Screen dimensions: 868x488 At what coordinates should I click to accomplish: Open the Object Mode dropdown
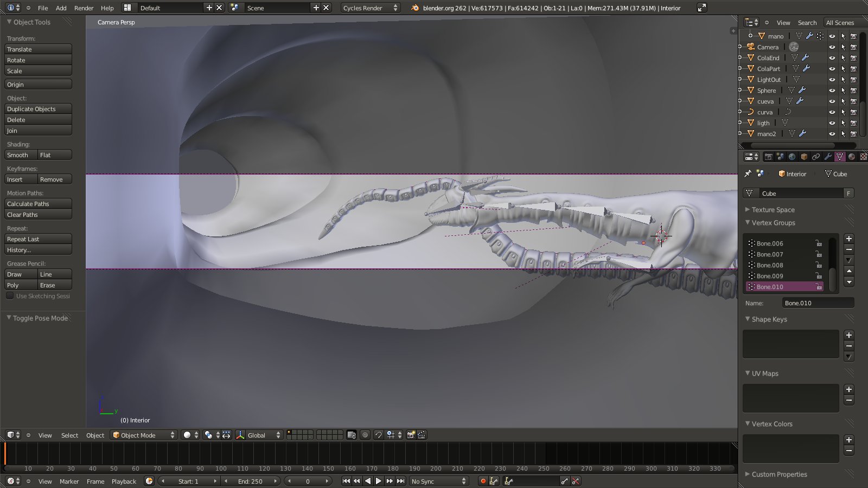[x=144, y=435]
